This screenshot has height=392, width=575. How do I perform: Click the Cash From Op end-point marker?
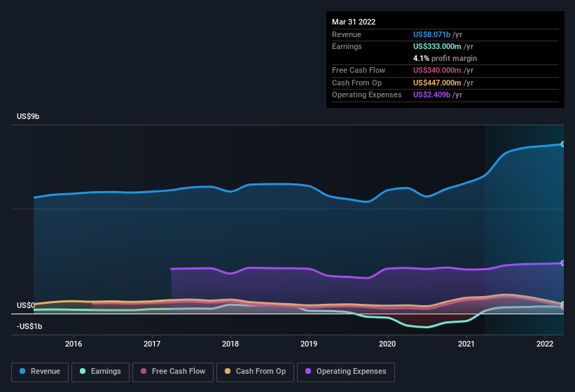[x=562, y=304]
